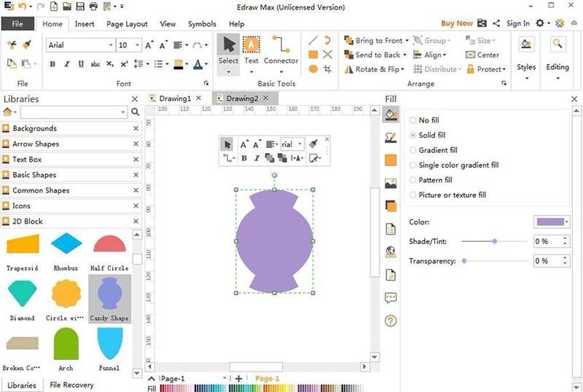Switch to the Drawing1 document tab
Viewport: 583px width, 392px height.
(175, 98)
